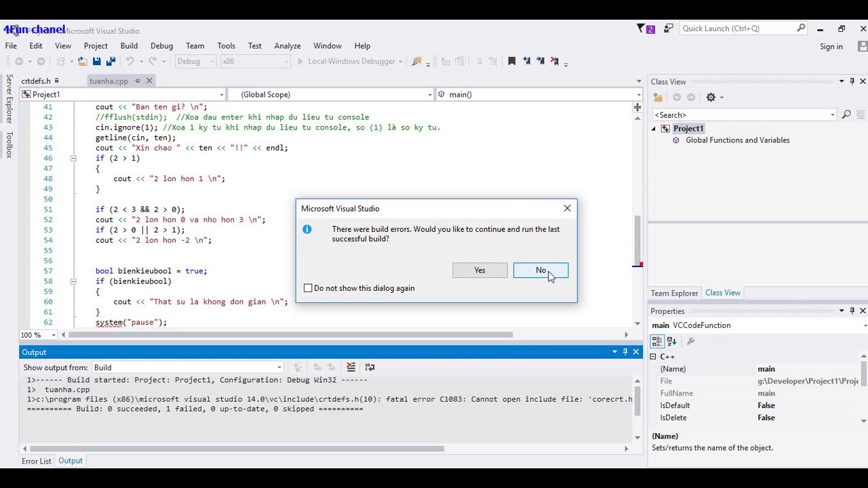Switch to the Class View tab
The image size is (868, 488).
click(723, 293)
